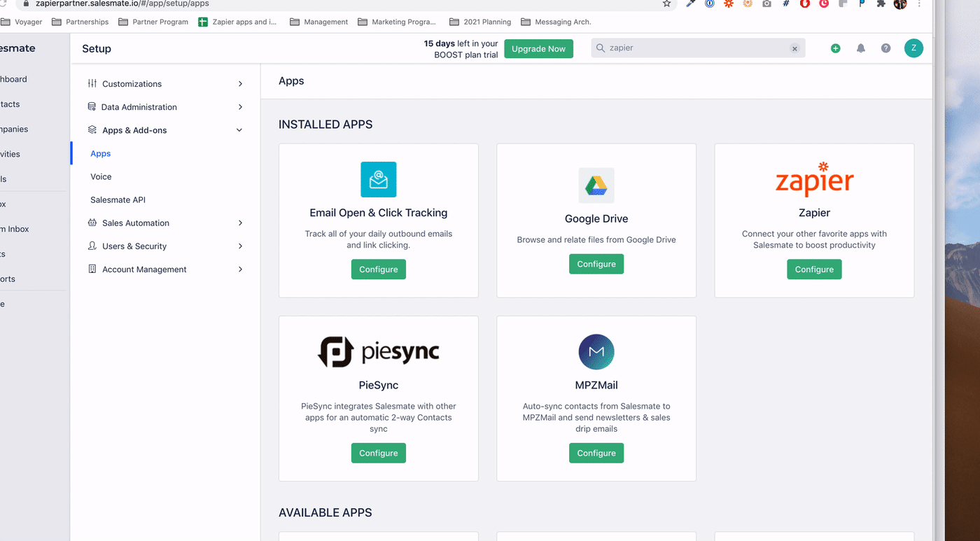Open the Voyager bookmark folder
This screenshot has height=541, width=980.
click(22, 22)
